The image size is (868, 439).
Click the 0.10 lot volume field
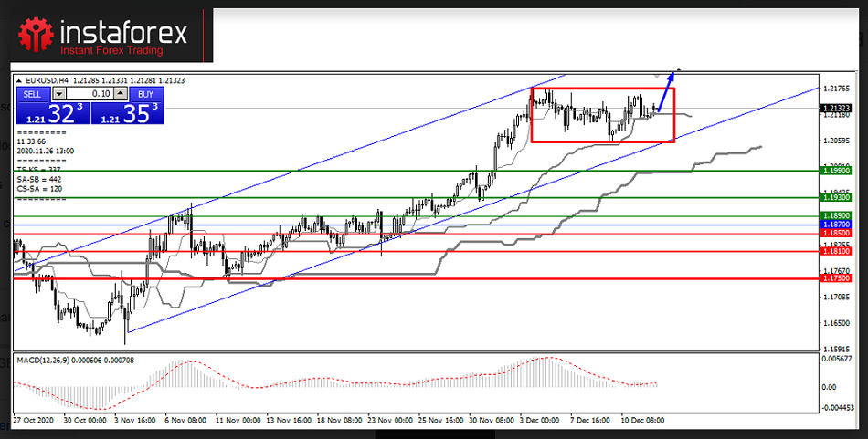tap(90, 93)
